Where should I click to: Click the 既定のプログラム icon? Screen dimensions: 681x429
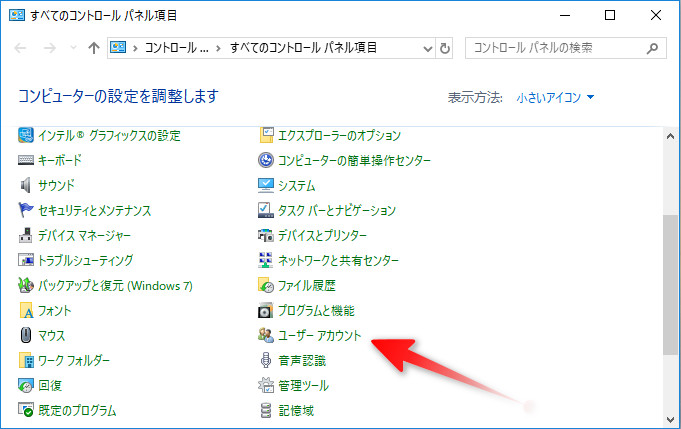pos(26,410)
